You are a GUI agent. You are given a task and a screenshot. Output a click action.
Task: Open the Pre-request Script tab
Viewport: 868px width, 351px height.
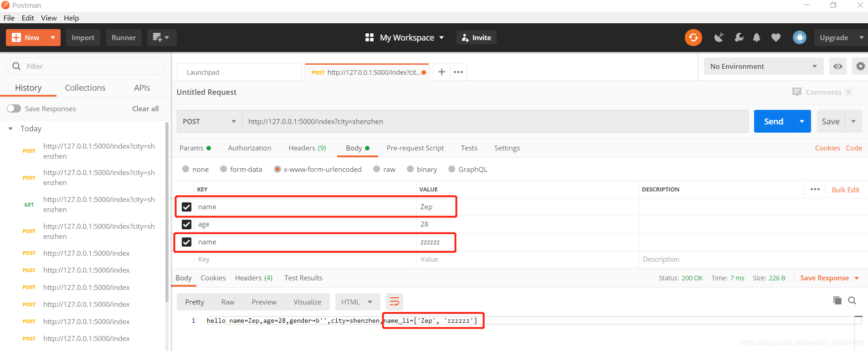point(415,148)
